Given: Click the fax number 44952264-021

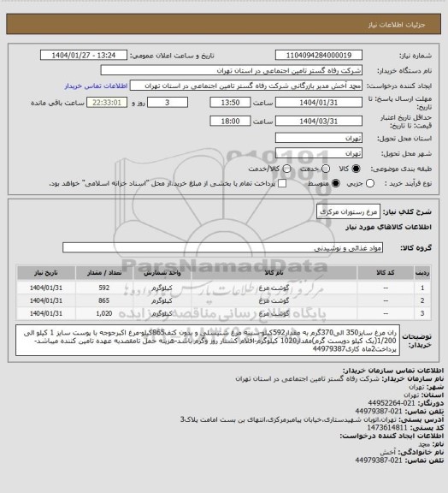Looking at the screenshot, I should [392, 403].
